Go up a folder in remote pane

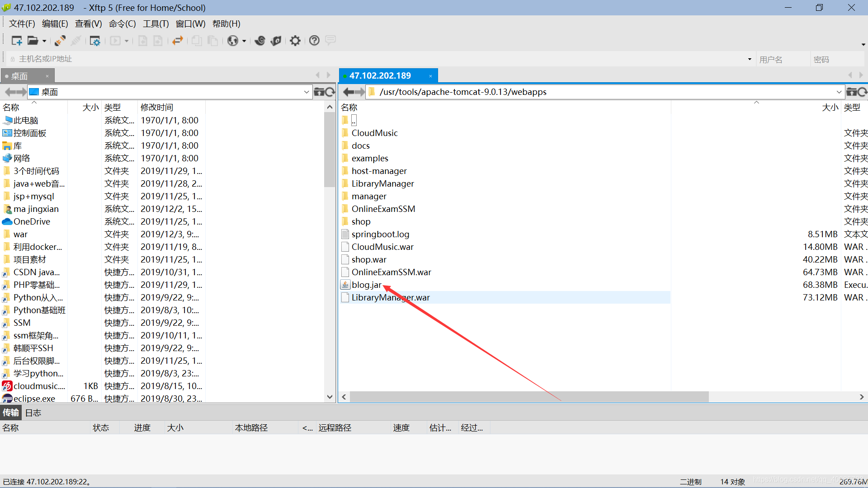pyautogui.click(x=851, y=92)
